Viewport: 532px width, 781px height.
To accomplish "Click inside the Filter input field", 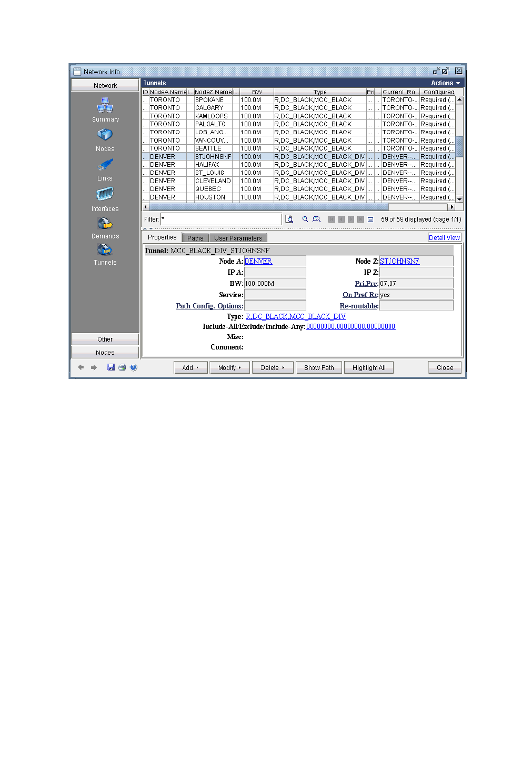I will pyautogui.click(x=221, y=219).
